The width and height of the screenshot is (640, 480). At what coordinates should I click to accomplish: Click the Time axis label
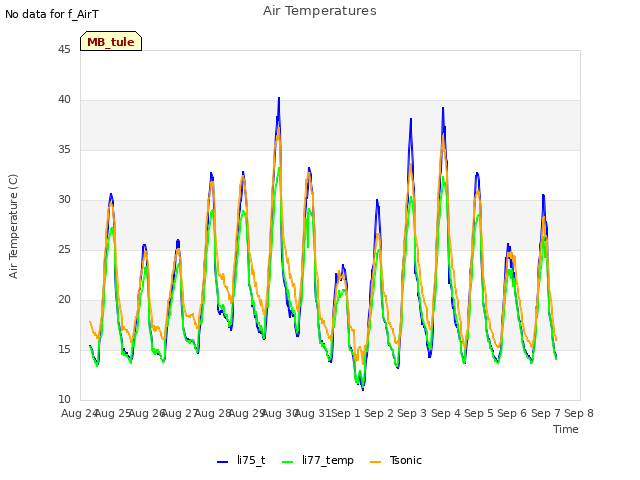[x=566, y=429]
